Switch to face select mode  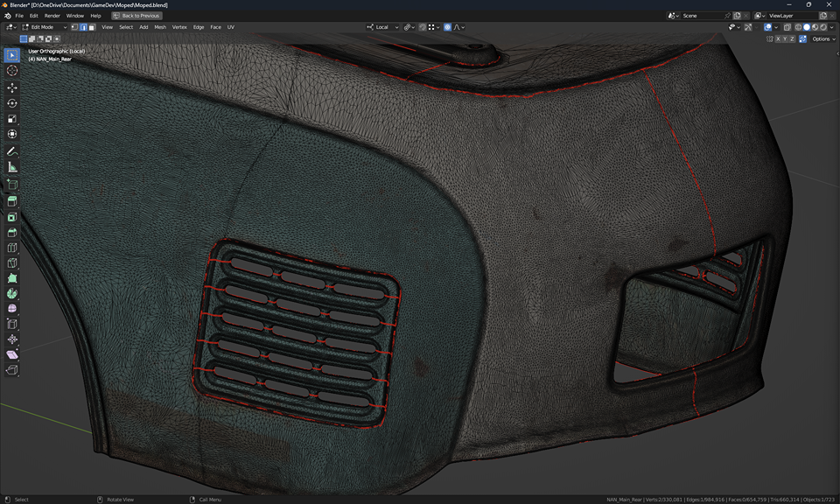92,27
